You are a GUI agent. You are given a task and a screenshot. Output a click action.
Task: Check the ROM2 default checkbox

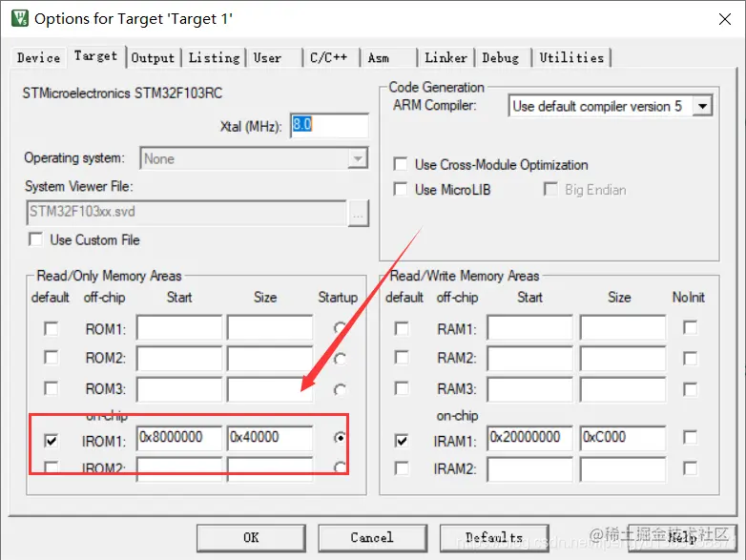[51, 358]
